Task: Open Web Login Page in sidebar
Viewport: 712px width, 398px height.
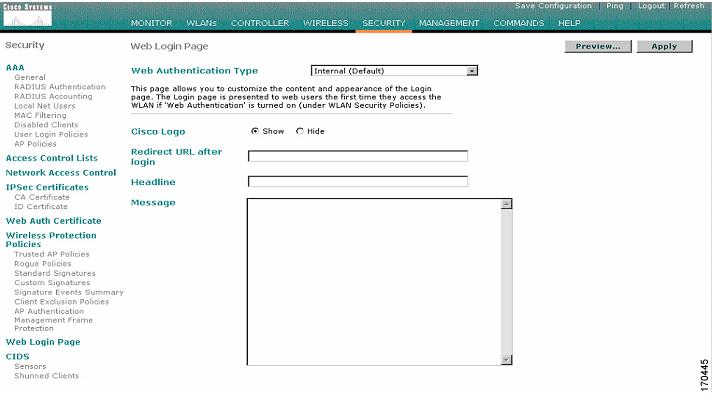Action: tap(43, 342)
